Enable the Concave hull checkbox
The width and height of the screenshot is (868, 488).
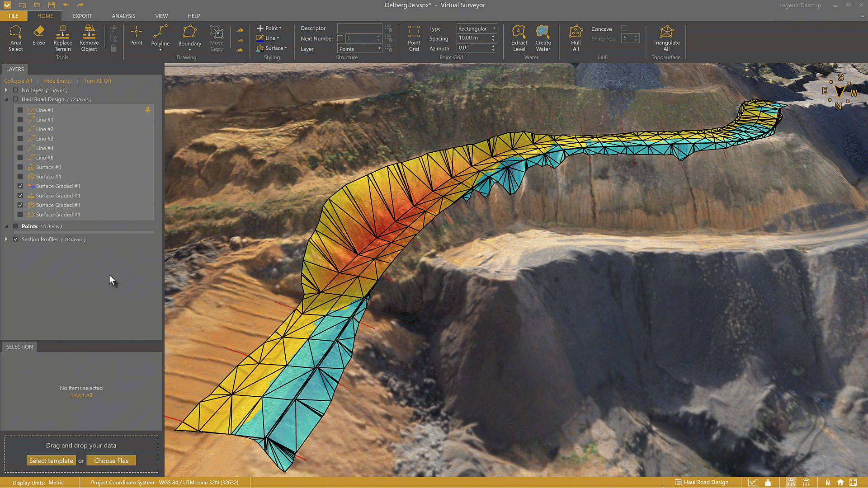tap(624, 28)
